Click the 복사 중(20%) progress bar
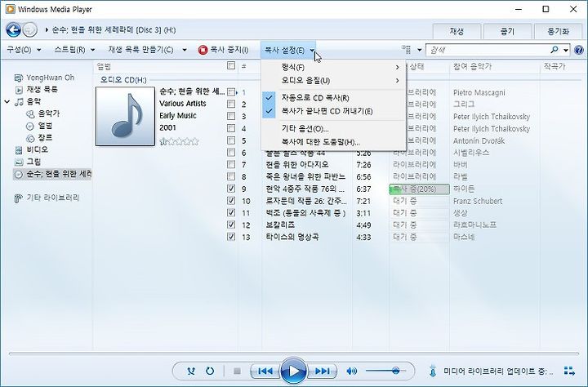 [x=419, y=189]
